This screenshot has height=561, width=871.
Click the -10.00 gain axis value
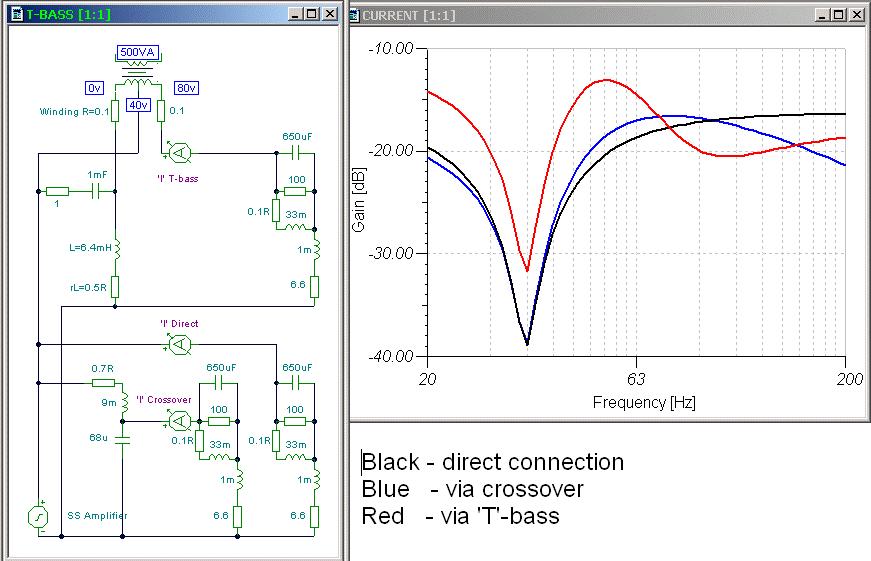click(x=392, y=49)
